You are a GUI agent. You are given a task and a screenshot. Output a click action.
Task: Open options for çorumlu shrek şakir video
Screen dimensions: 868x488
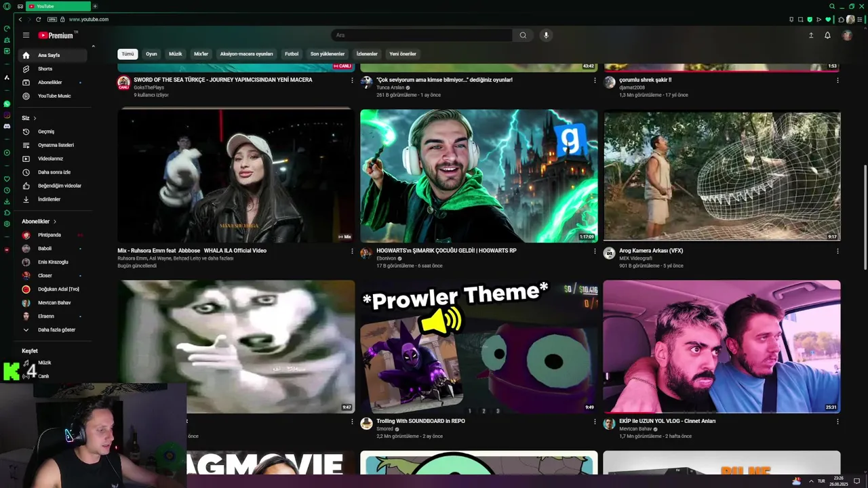click(837, 80)
